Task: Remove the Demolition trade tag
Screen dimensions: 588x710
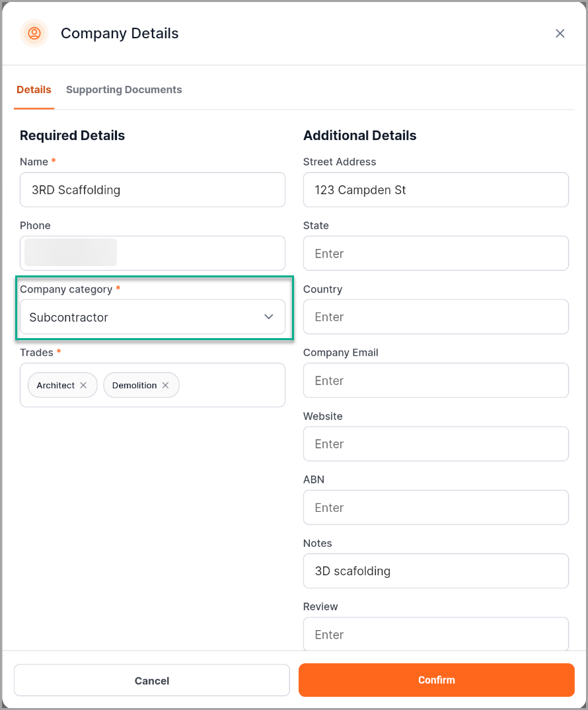Action: 165,385
